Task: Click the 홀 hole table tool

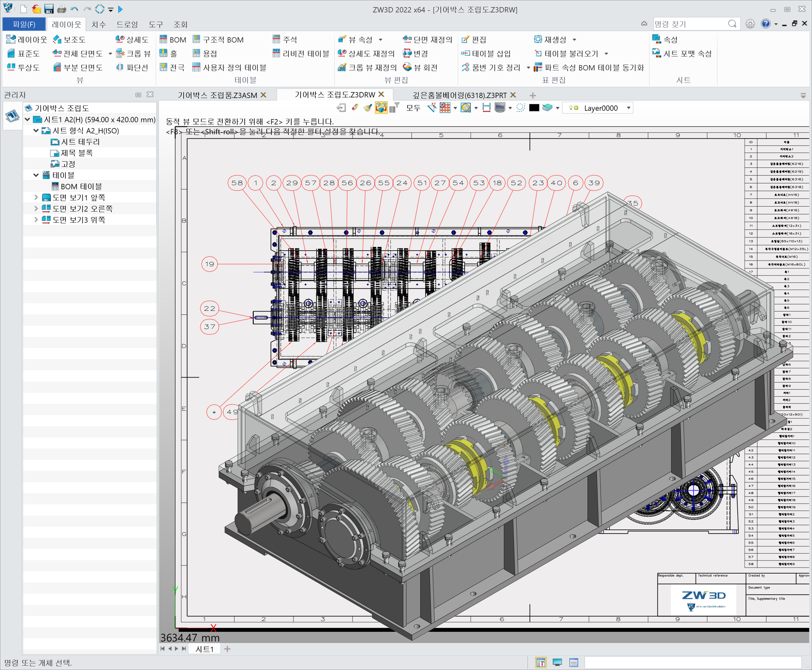Action: click(x=168, y=54)
